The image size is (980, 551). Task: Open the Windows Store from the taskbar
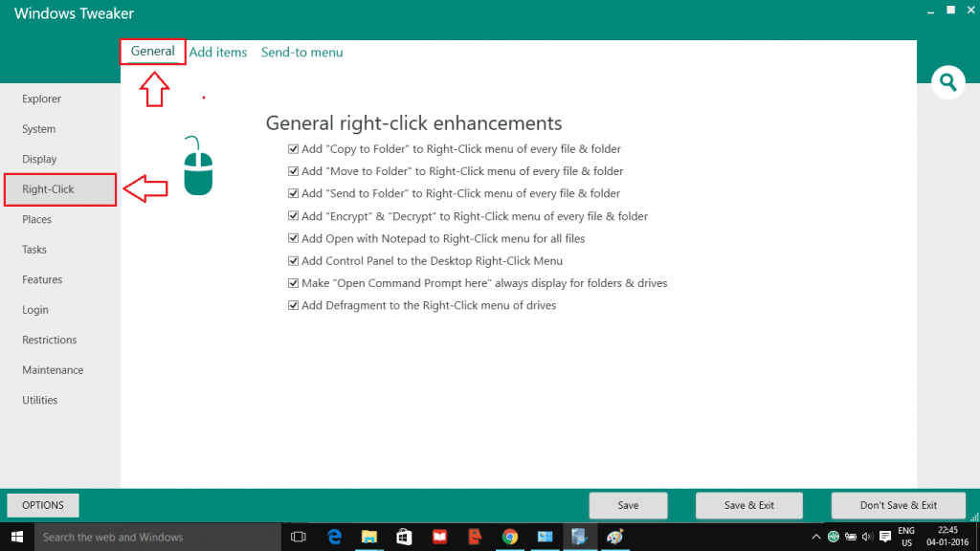(404, 538)
